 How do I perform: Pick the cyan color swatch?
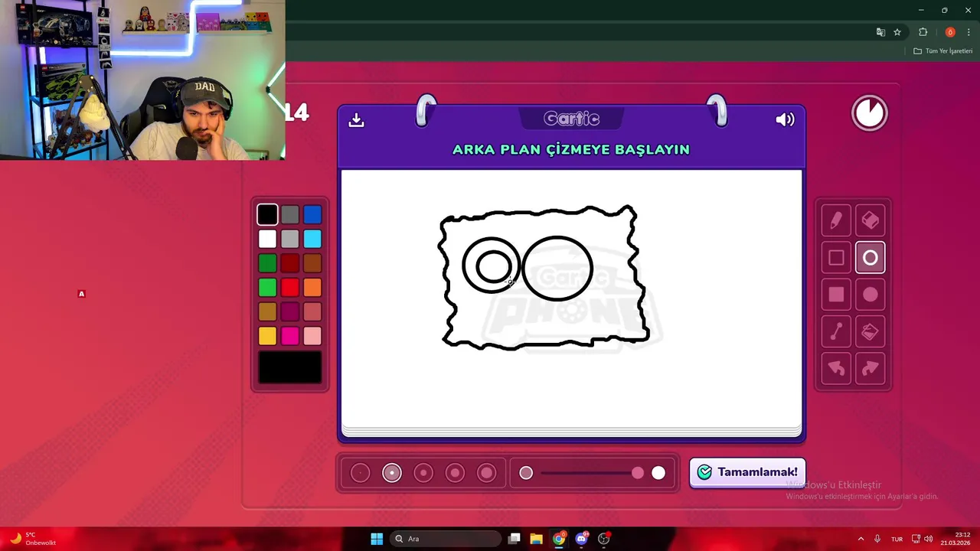pos(312,239)
